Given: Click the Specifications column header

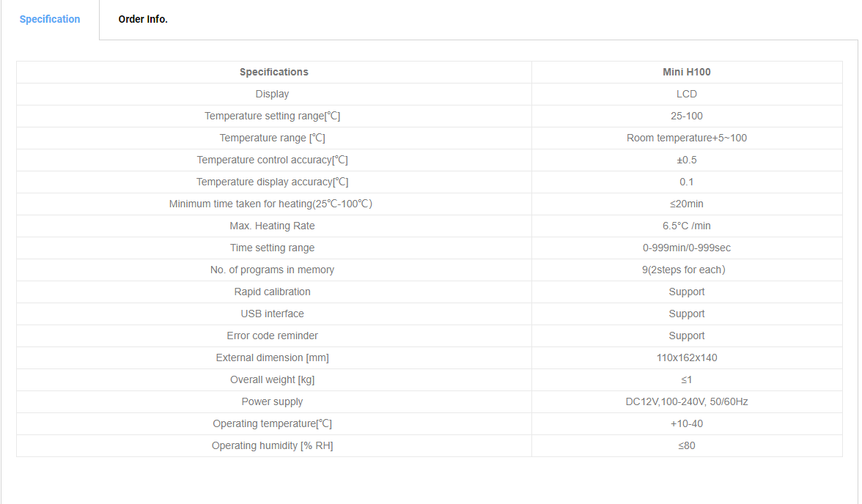Looking at the screenshot, I should pos(274,72).
